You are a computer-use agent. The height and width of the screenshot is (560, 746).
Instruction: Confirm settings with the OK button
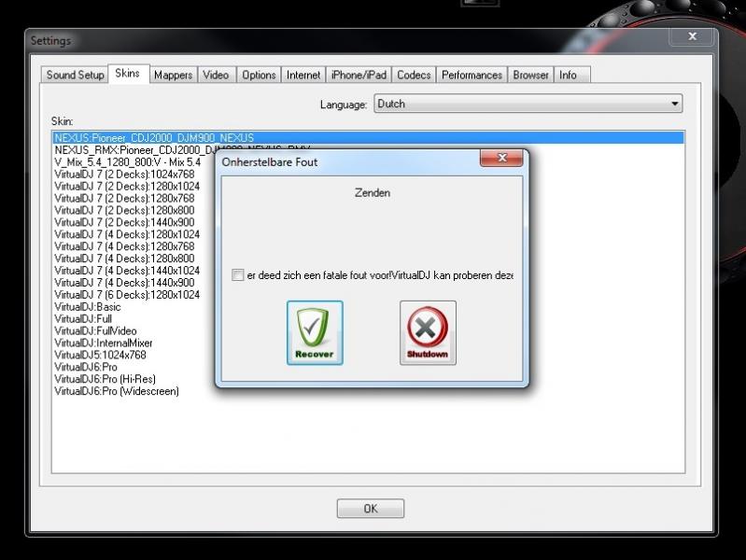pyautogui.click(x=371, y=509)
